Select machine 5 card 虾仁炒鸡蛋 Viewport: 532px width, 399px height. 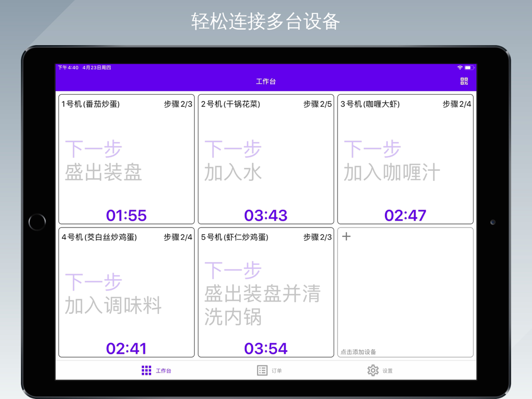coord(265,293)
